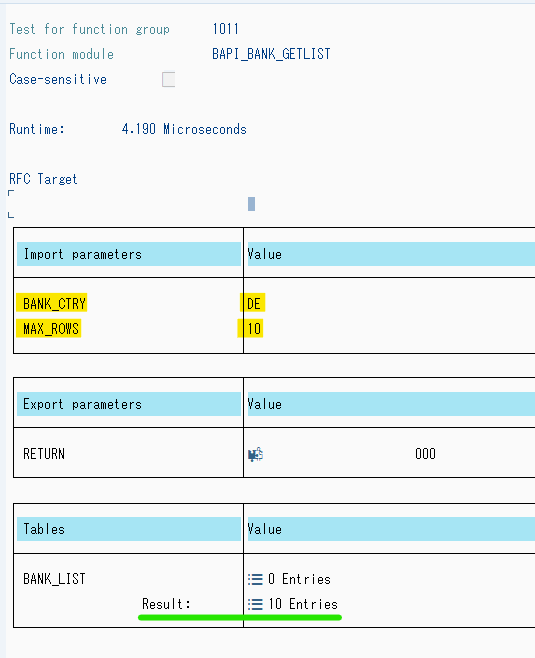
Task: Click the MAX_ROWS value 10
Action: [254, 329]
